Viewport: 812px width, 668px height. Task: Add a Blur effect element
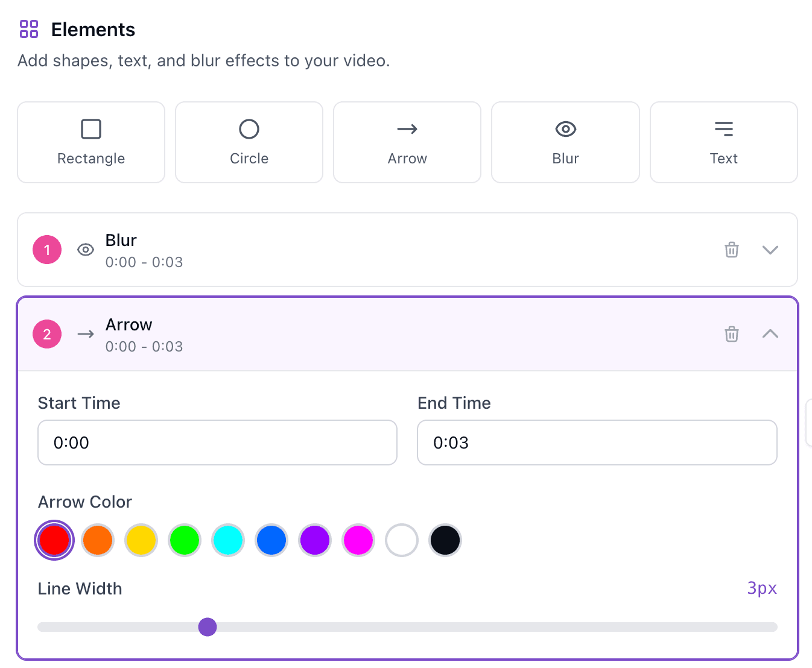(x=565, y=142)
